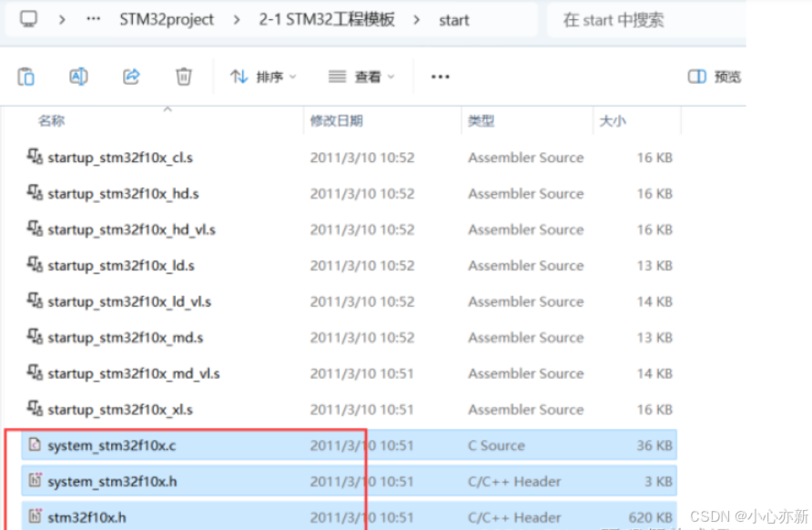Click header icon of stm32f10x.h
This screenshot has width=812, height=530.
[35, 516]
